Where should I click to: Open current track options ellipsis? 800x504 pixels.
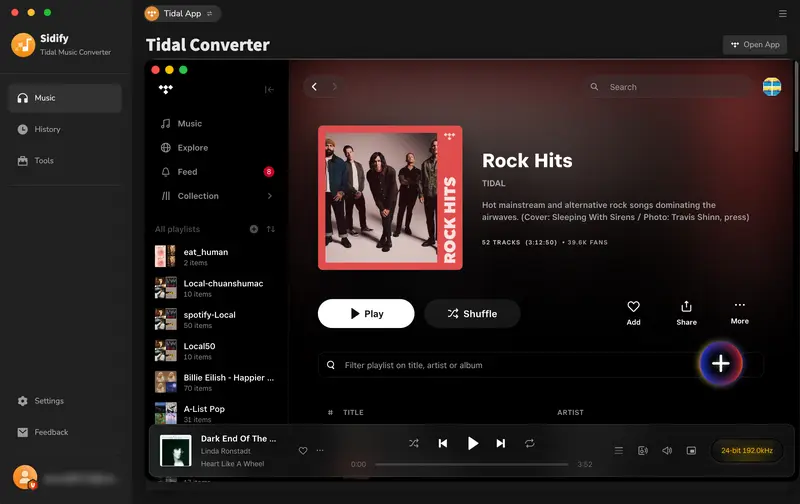coord(320,451)
